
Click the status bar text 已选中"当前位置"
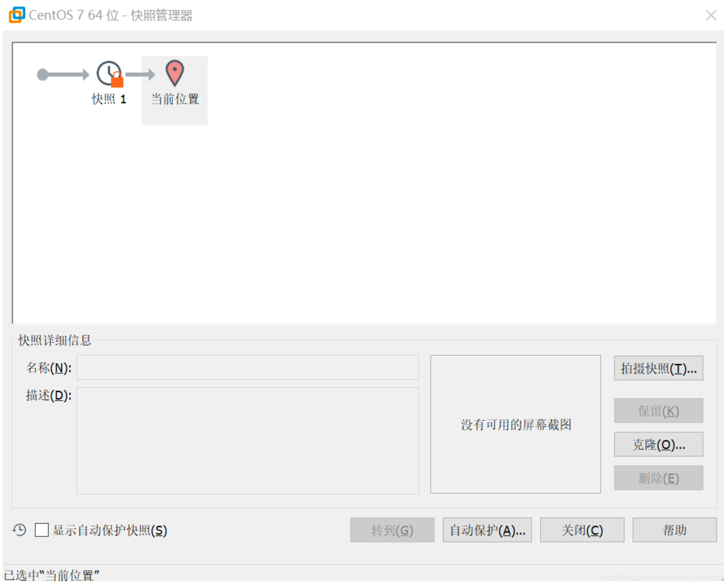52,575
